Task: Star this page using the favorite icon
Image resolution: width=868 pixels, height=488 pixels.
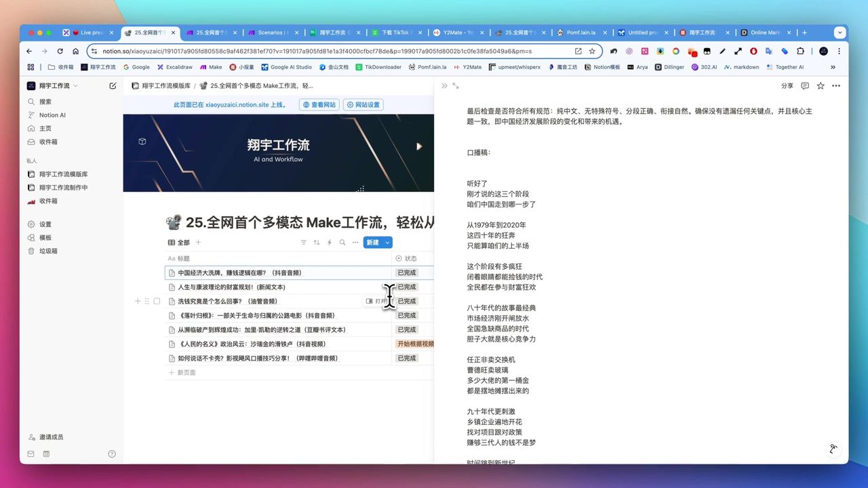Action: [821, 85]
